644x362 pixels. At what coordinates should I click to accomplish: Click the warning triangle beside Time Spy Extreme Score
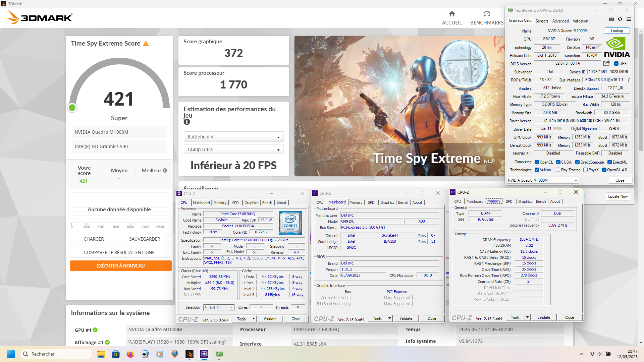click(146, 44)
